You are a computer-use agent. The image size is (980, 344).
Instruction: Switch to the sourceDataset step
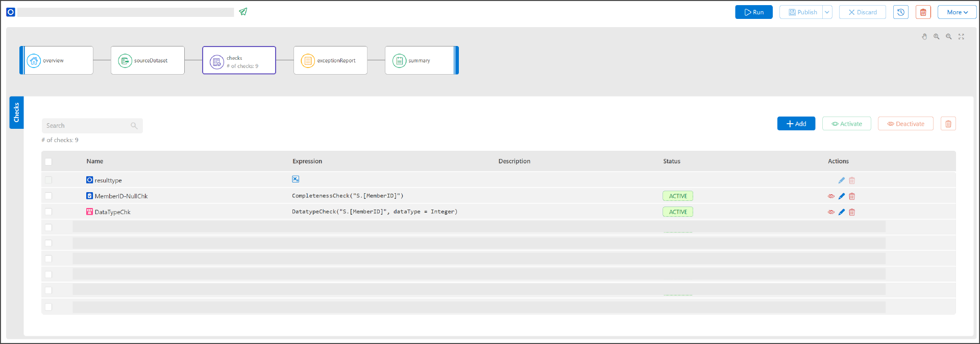[148, 60]
